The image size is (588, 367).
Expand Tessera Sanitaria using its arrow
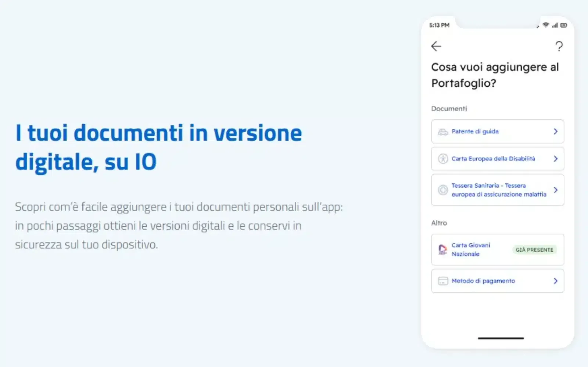click(555, 190)
